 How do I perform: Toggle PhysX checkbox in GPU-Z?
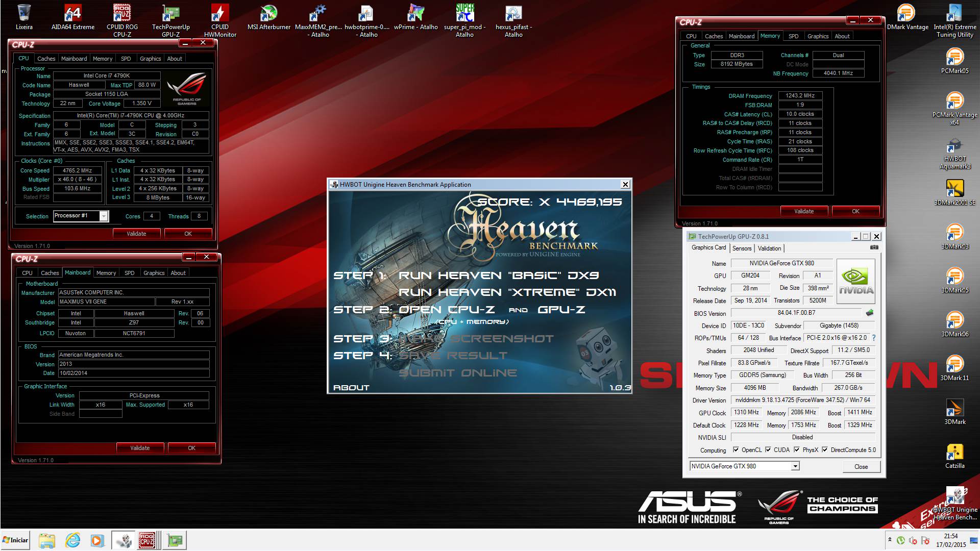coord(797,449)
